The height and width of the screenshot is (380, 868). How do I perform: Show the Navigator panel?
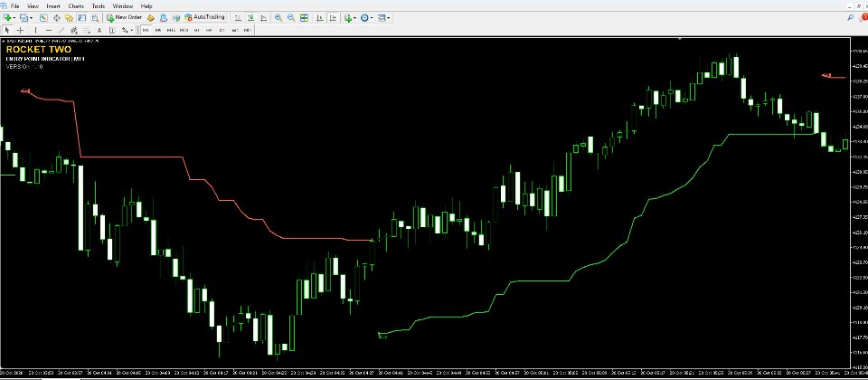click(x=69, y=18)
